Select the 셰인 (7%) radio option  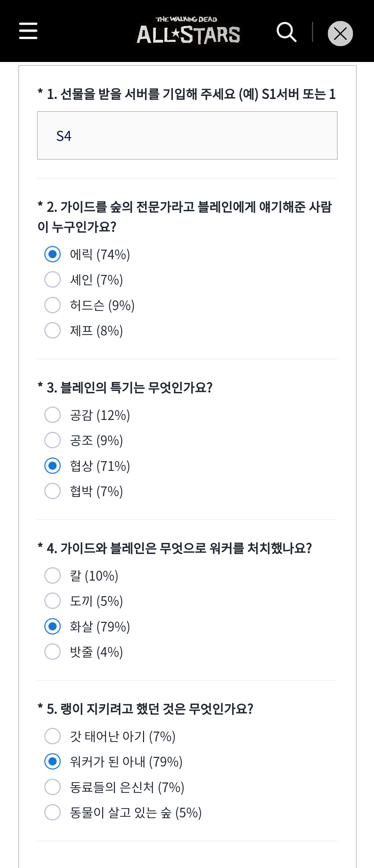(x=53, y=279)
